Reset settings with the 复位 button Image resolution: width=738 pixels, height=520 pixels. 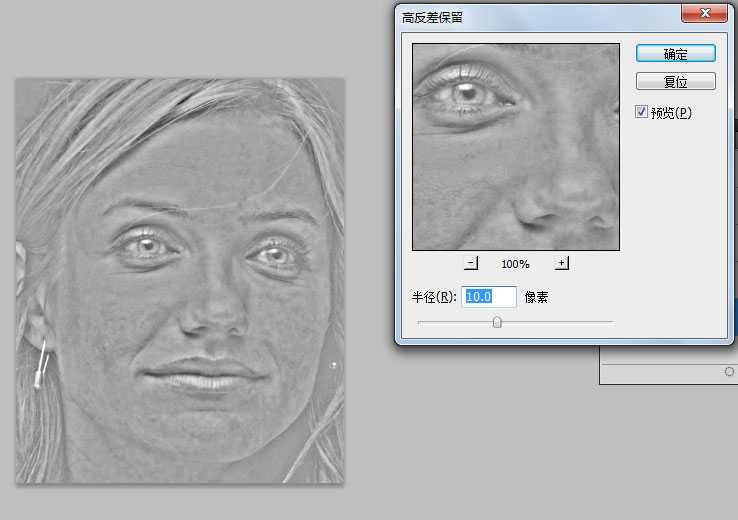tap(675, 81)
